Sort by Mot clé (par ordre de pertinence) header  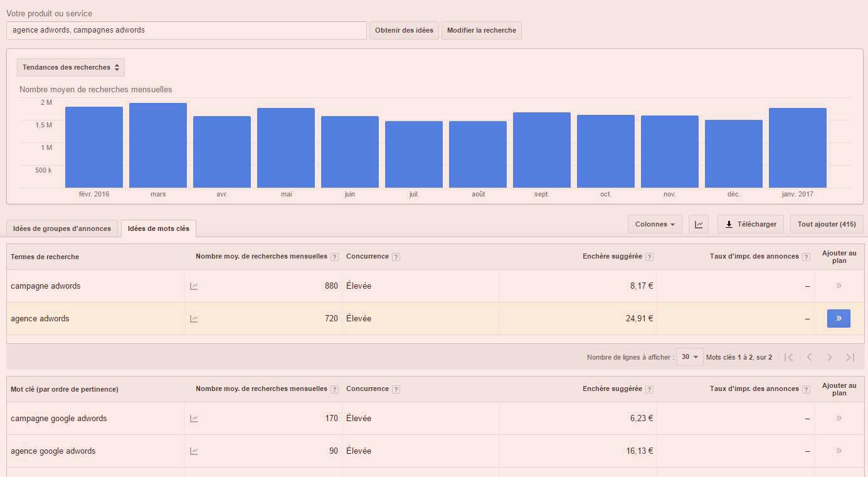pyautogui.click(x=65, y=389)
